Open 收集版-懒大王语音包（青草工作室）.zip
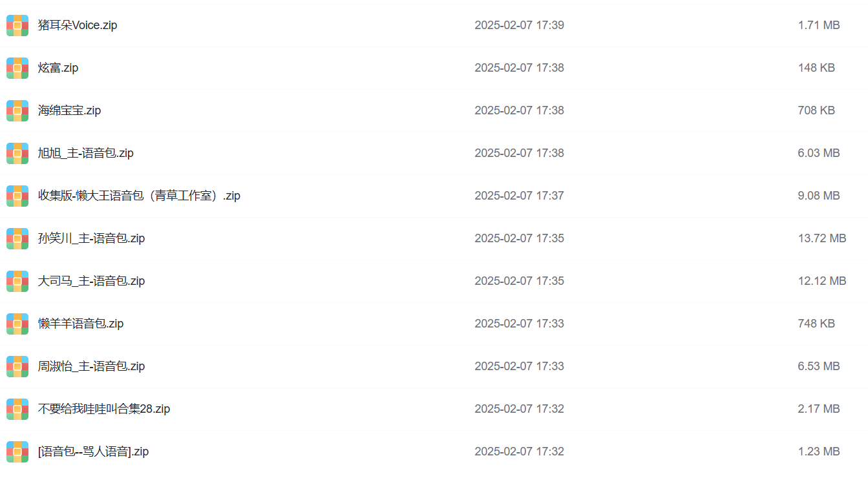The image size is (868, 478). (x=139, y=196)
